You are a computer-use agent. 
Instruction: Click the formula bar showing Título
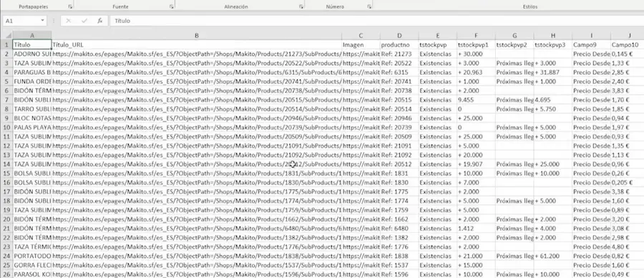click(377, 21)
